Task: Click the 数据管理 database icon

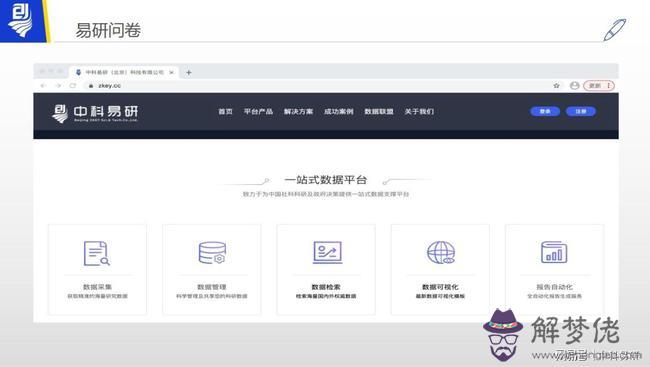Action: (212, 253)
